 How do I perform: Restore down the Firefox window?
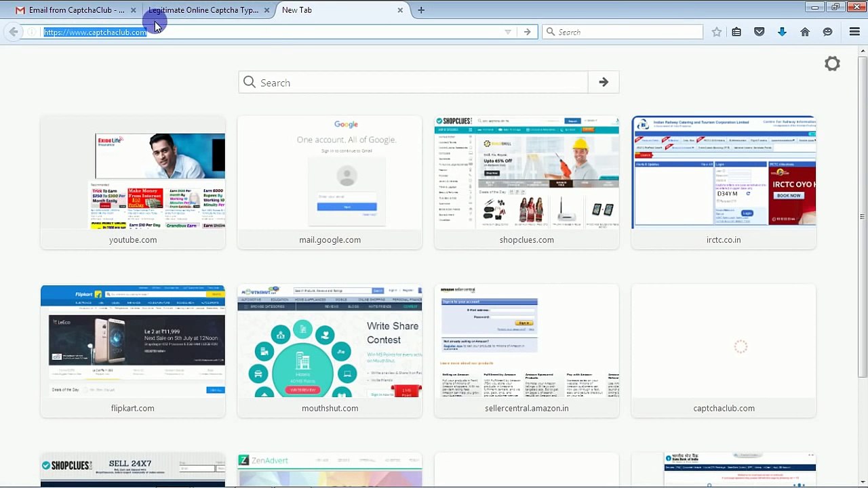click(x=835, y=7)
